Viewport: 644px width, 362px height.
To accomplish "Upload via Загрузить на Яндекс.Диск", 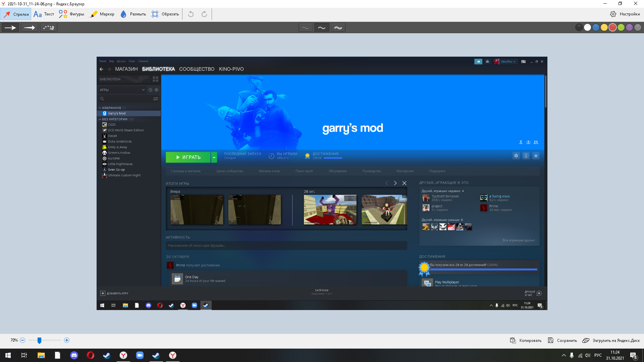I will point(611,340).
